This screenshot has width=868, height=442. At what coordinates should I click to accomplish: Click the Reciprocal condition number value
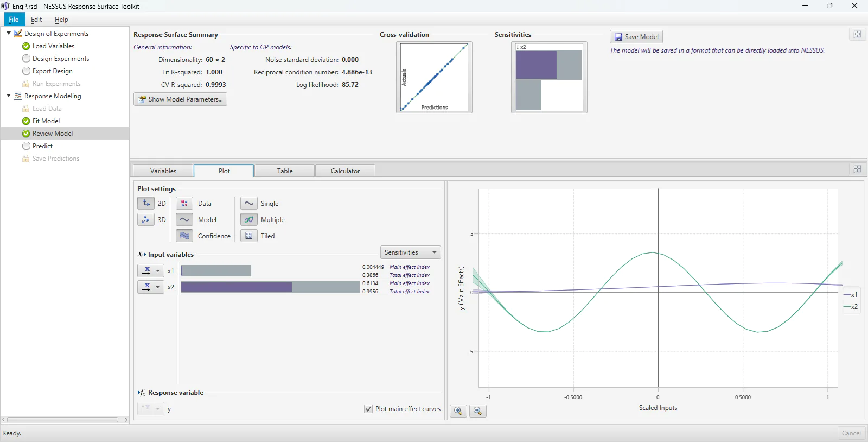[357, 72]
